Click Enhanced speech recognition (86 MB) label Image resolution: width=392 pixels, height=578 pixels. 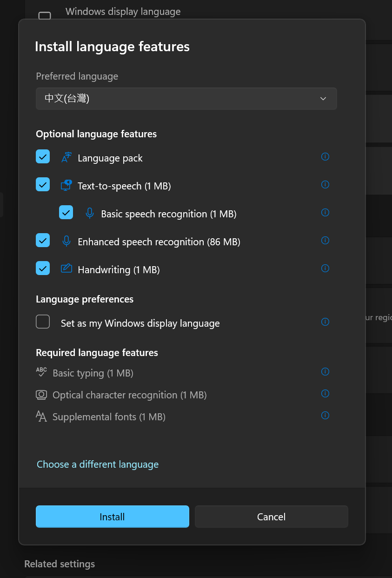[x=159, y=242]
